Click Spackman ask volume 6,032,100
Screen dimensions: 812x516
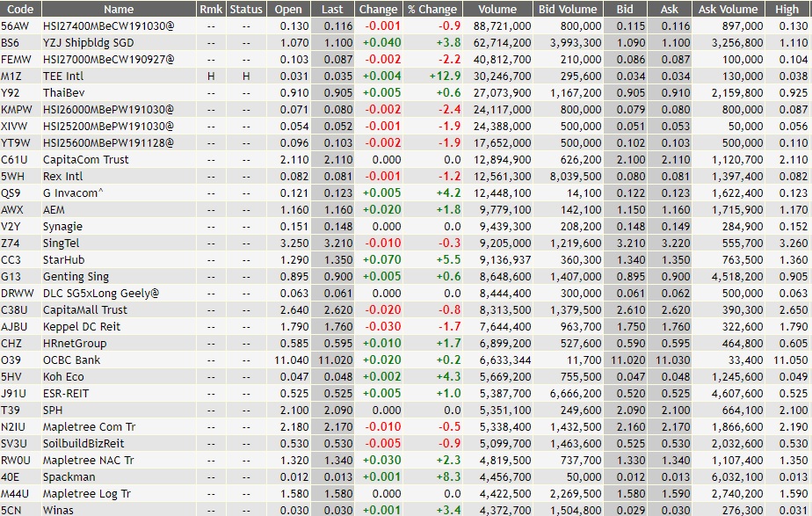click(x=737, y=477)
